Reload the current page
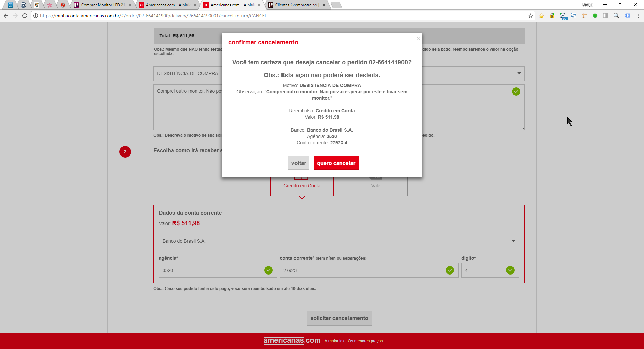 [x=25, y=16]
